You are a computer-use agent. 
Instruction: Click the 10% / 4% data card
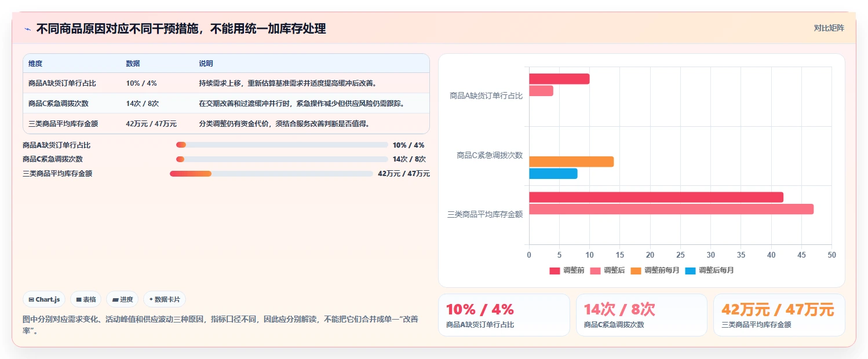tap(504, 315)
